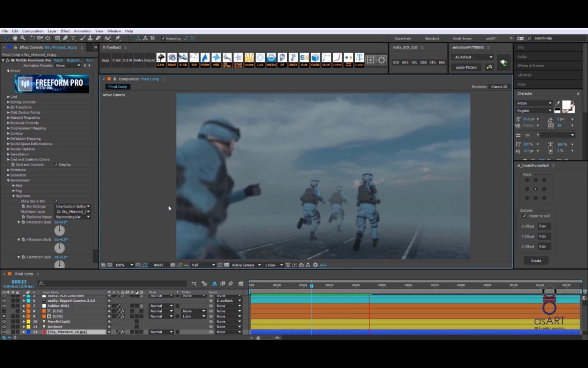
Task: Click the gear settings icon in ft-Toolbar2
Action: click(x=381, y=60)
